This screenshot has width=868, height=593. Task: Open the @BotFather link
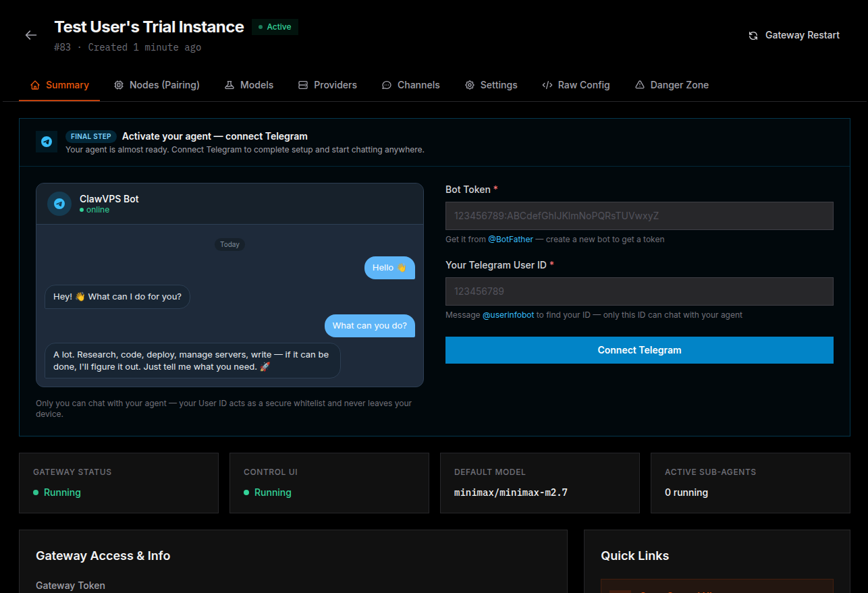coord(510,239)
